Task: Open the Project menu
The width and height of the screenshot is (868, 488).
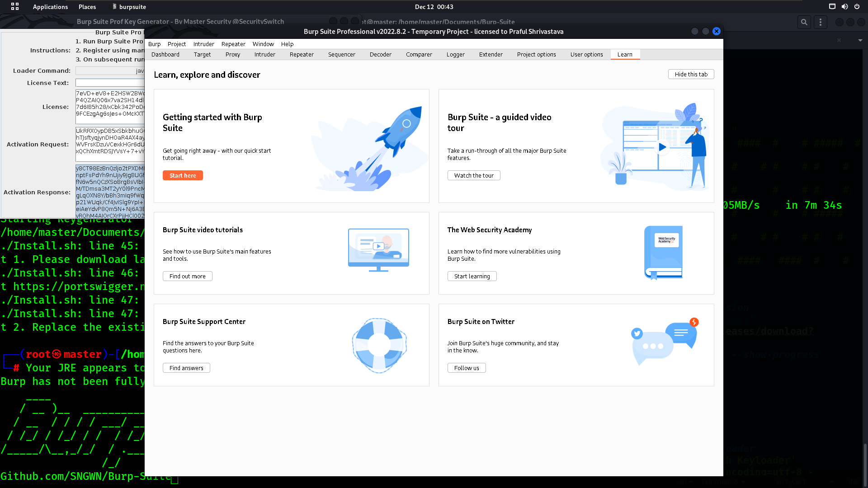Action: (x=176, y=44)
